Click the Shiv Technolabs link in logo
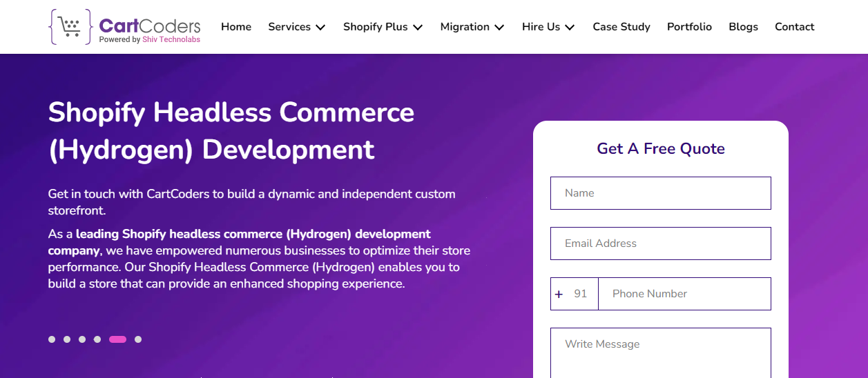The image size is (868, 378). (x=171, y=40)
